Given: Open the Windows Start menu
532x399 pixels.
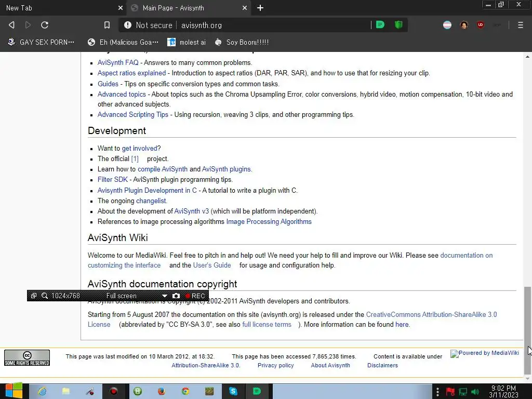Looking at the screenshot, I should (14, 392).
